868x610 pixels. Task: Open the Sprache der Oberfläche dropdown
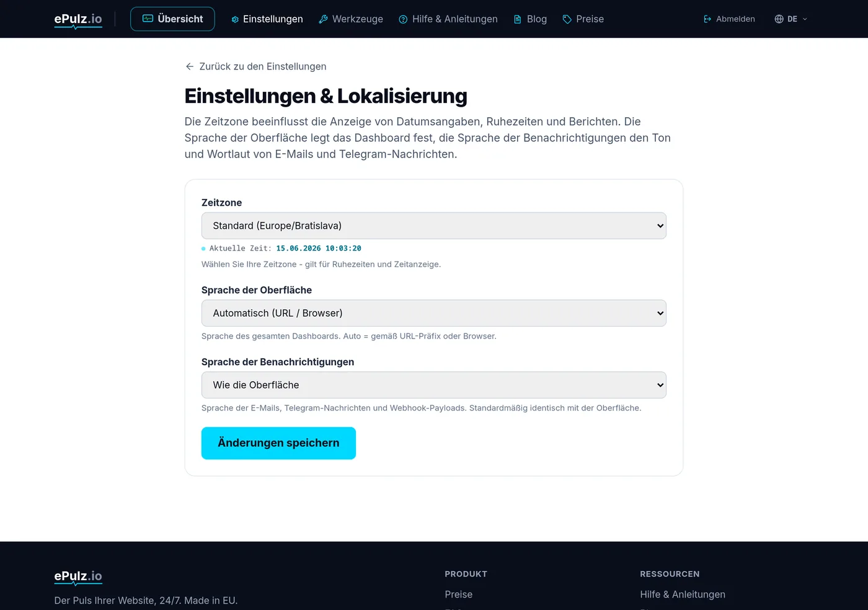434,313
